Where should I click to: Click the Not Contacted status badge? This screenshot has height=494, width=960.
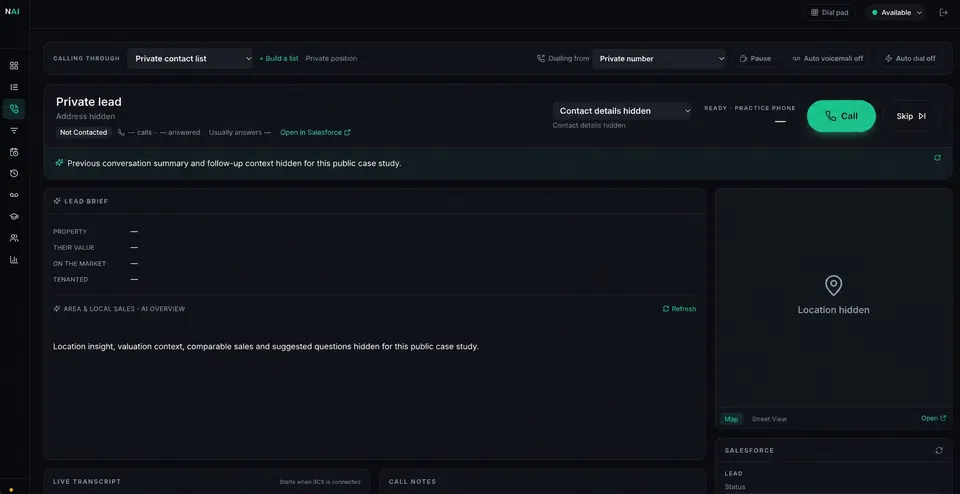(x=83, y=132)
